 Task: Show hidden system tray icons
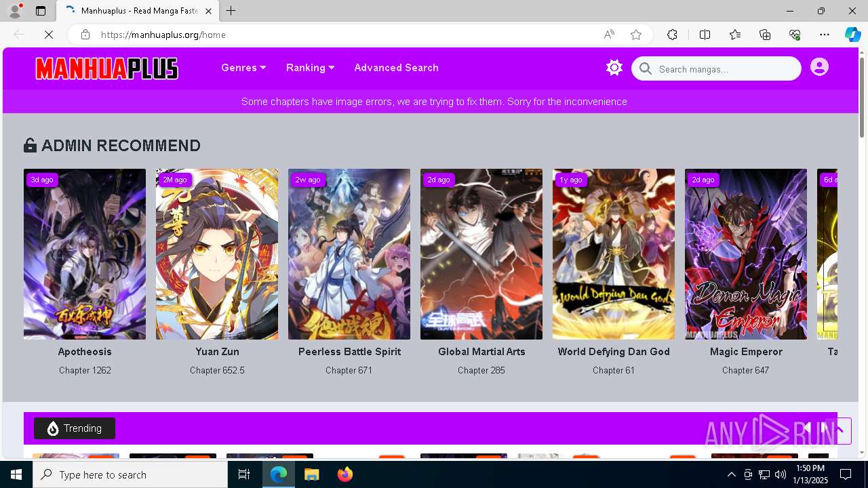pos(732,474)
